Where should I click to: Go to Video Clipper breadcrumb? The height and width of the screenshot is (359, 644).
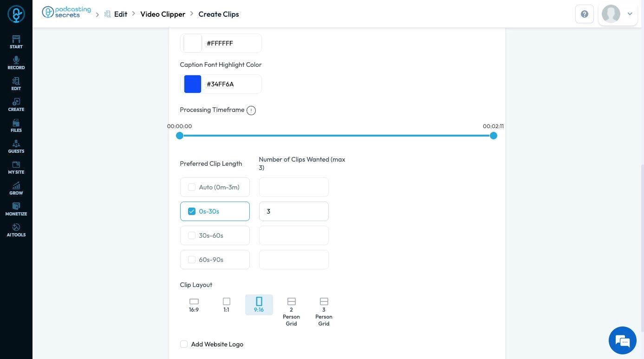pyautogui.click(x=163, y=14)
